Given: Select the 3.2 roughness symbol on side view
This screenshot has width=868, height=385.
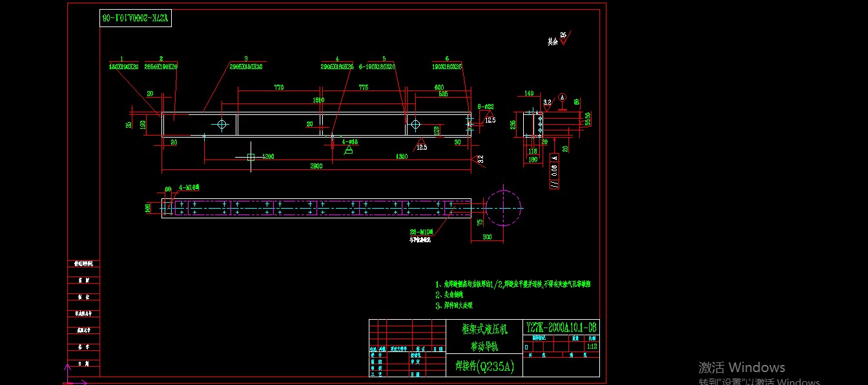Looking at the screenshot, I should tap(546, 103).
